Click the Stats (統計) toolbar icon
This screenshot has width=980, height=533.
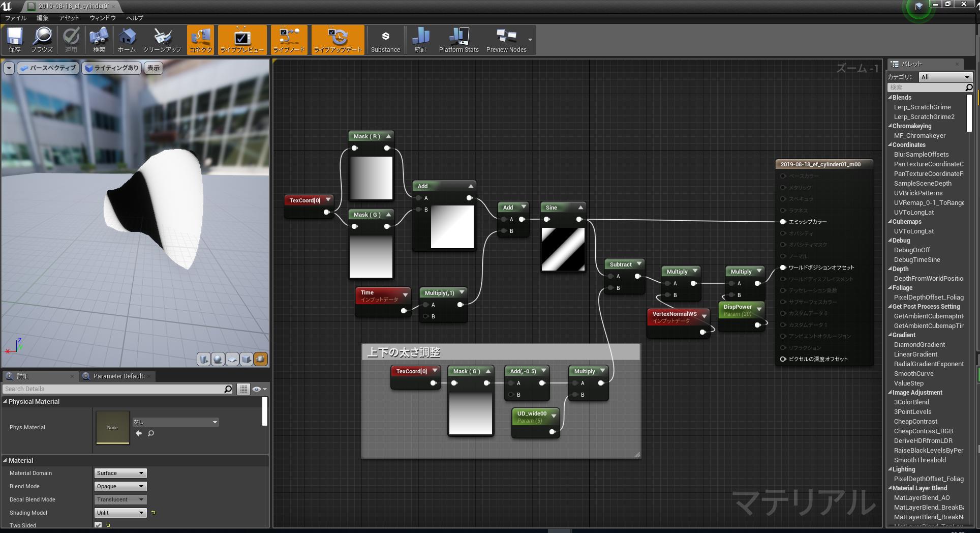(420, 40)
